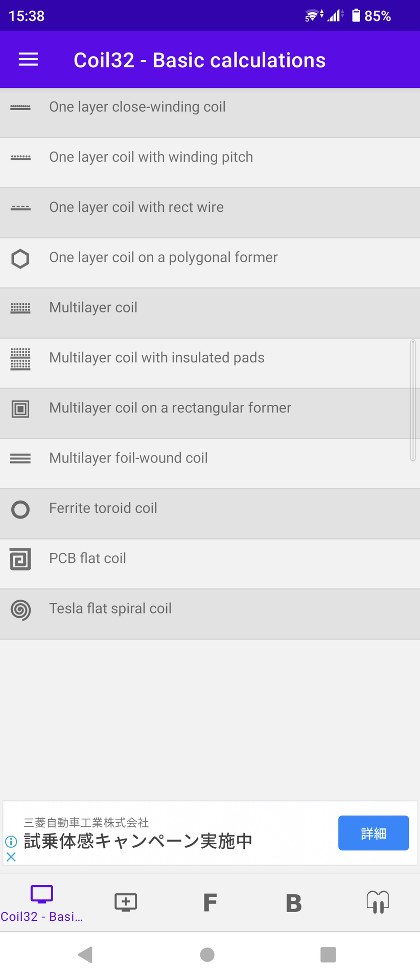Screen dimensions: 420x980
Task: Open the ad info icon
Action: coord(11,842)
